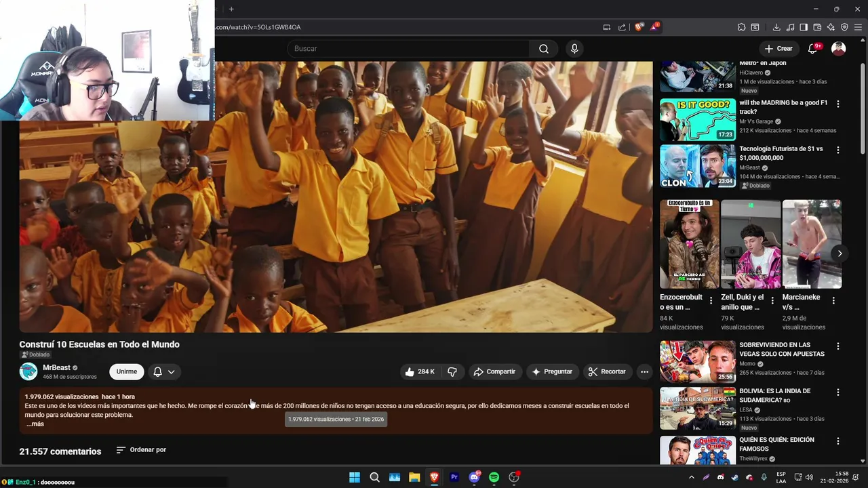Expand description with ...más
The width and height of the screenshot is (868, 488).
(x=35, y=424)
